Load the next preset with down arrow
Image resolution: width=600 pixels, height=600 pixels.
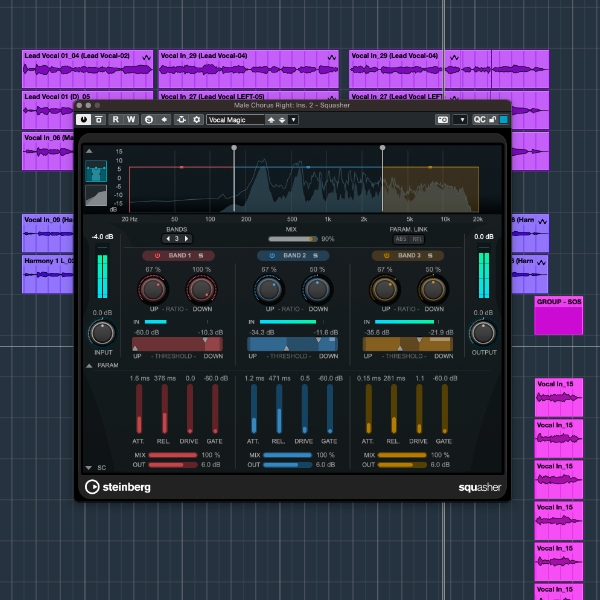pyautogui.click(x=282, y=120)
